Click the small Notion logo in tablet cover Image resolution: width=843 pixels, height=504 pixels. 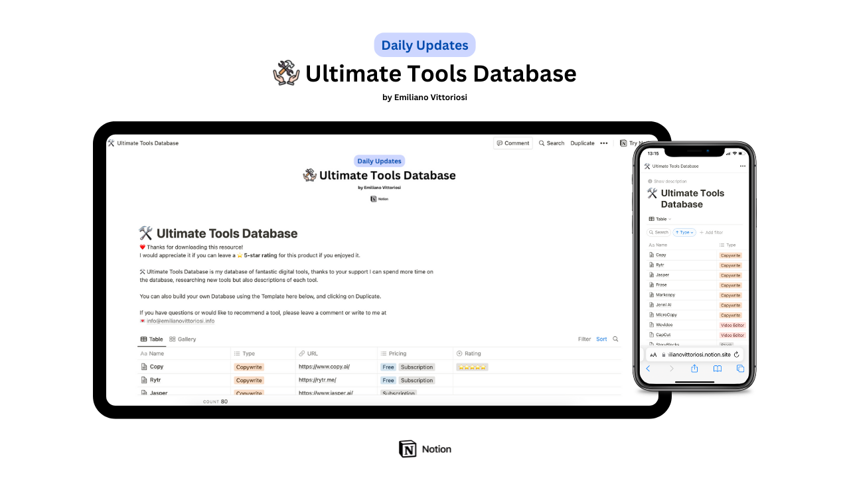pyautogui.click(x=379, y=198)
